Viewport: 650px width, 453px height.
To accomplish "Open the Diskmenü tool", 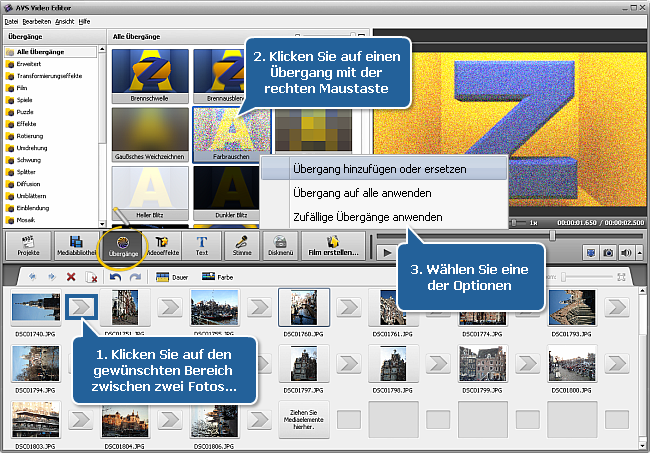I will tap(281, 244).
